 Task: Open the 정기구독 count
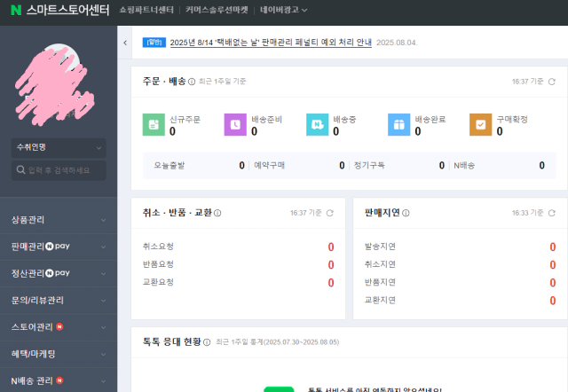442,166
